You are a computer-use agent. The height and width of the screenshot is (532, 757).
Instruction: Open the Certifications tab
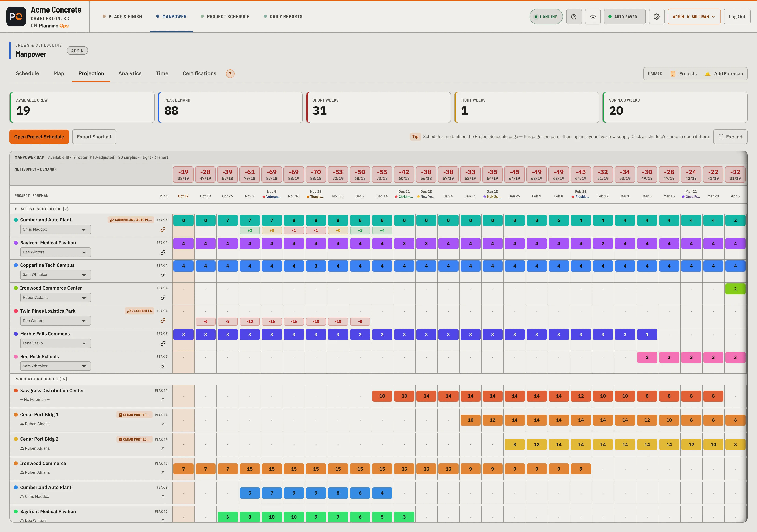click(x=200, y=73)
